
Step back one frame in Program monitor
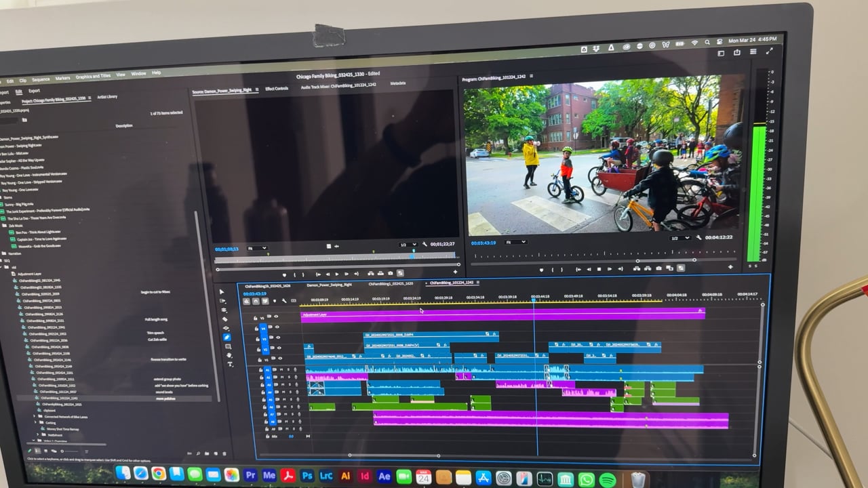tap(588, 269)
